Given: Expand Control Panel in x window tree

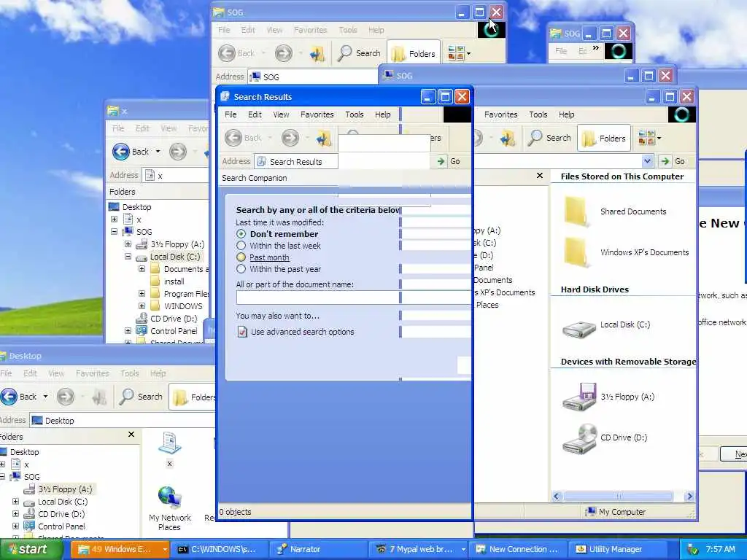Looking at the screenshot, I should click(x=128, y=330).
